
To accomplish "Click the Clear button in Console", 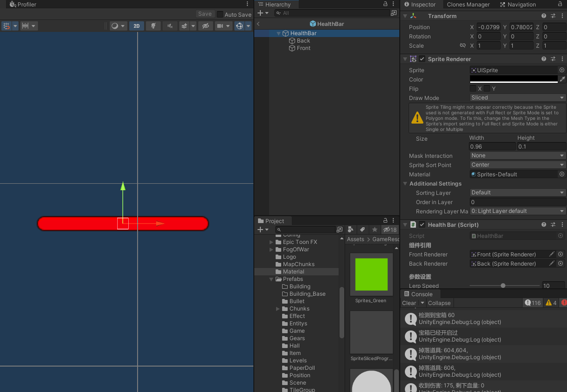I will (x=409, y=303).
